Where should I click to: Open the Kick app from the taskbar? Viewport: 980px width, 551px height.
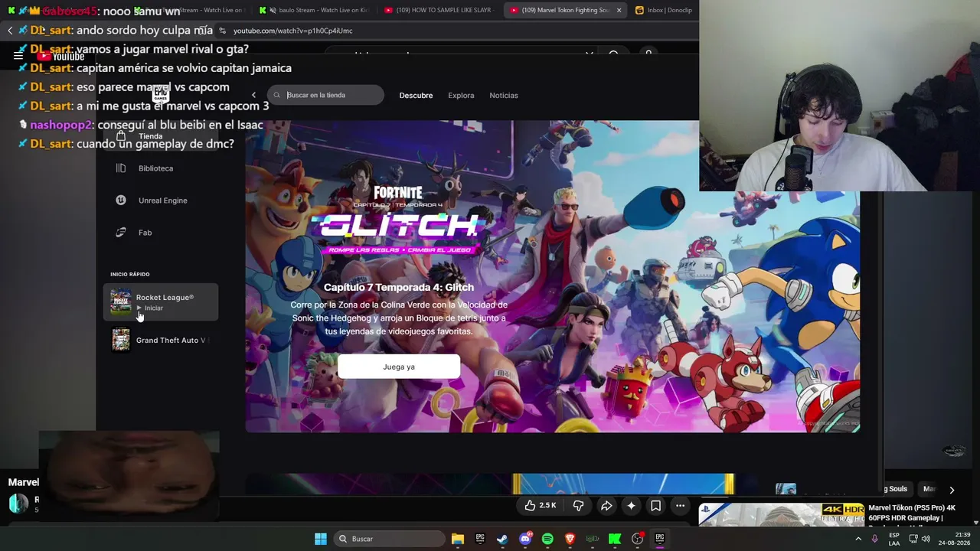[x=615, y=539]
